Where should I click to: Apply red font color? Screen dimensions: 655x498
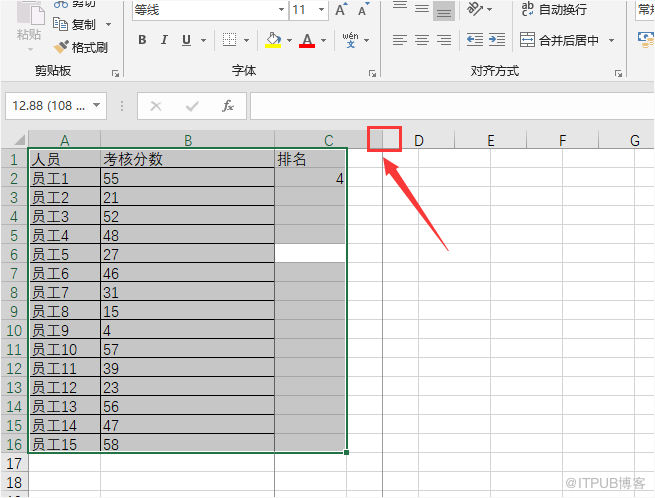tap(307, 40)
